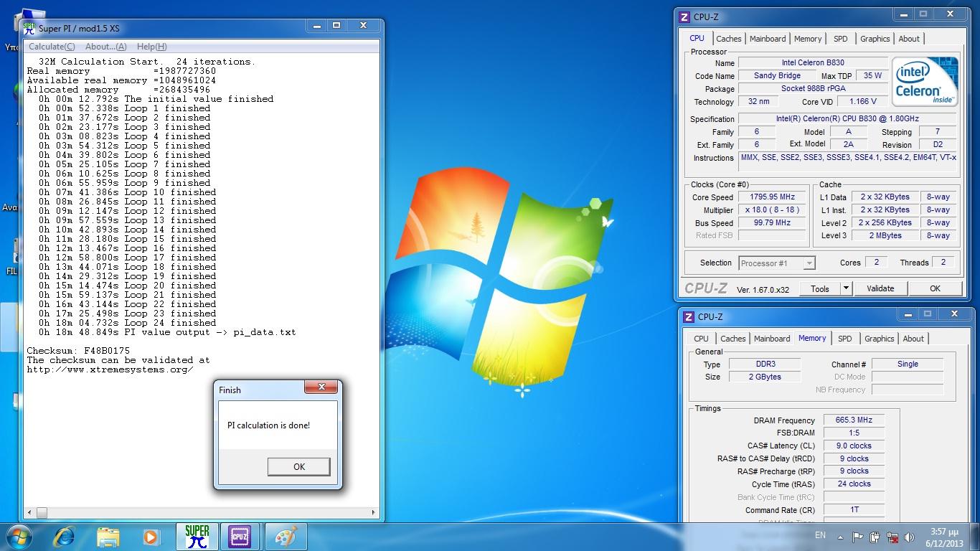980x551 pixels.
Task: Click the CPU-Z icon in the upper window title
Action: click(685, 17)
